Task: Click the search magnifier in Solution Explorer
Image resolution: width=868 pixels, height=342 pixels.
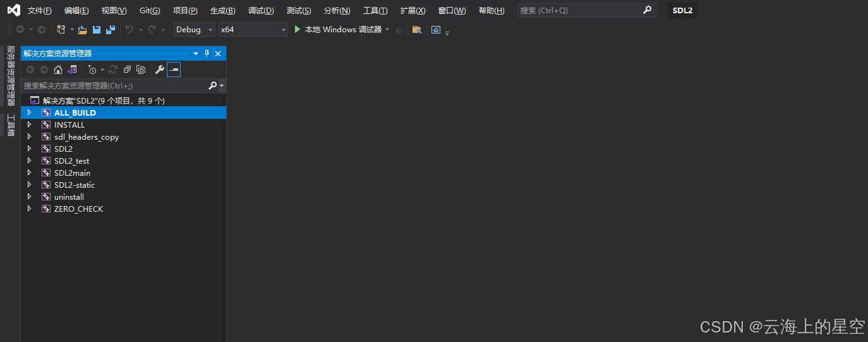Action: click(213, 85)
